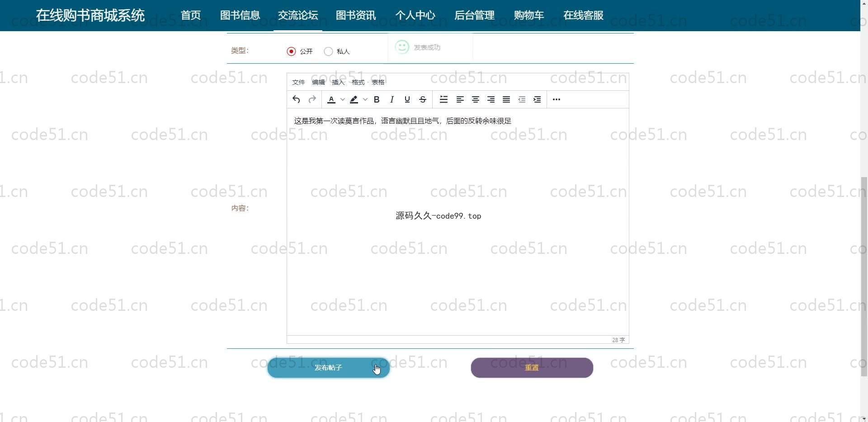868x422 pixels.
Task: Open text color dropdown arrow
Action: (x=343, y=99)
